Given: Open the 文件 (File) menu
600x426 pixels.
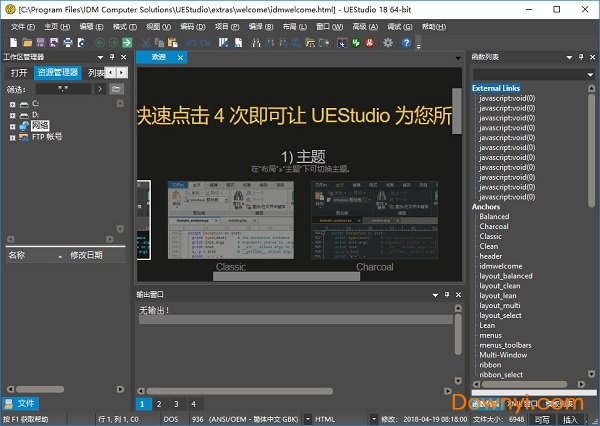Looking at the screenshot, I should point(23,27).
